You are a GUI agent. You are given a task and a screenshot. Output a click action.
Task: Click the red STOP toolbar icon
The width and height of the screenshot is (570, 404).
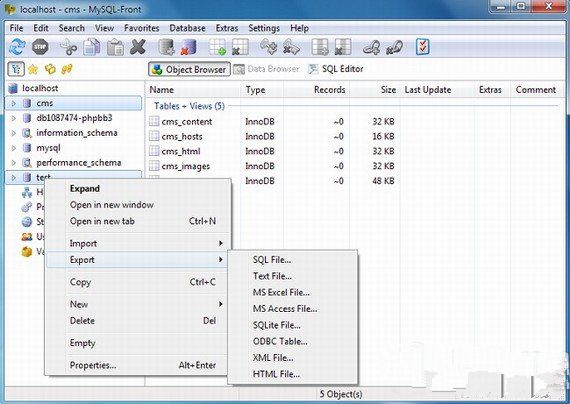point(40,47)
